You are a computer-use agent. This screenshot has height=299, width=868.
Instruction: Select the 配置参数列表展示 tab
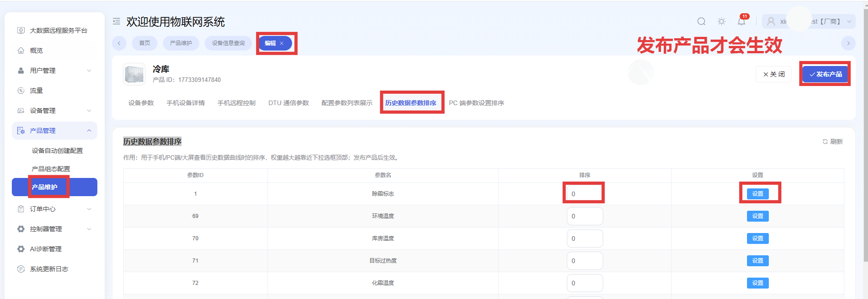pos(347,103)
